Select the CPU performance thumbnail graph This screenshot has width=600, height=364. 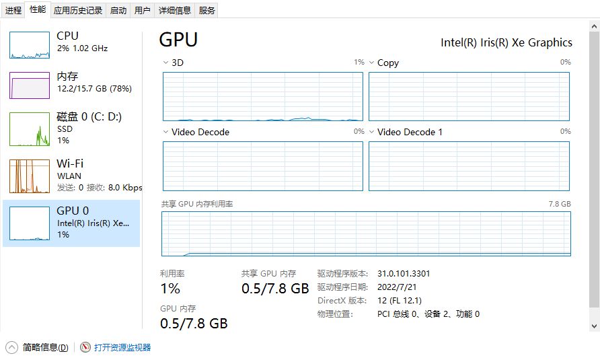(x=30, y=45)
